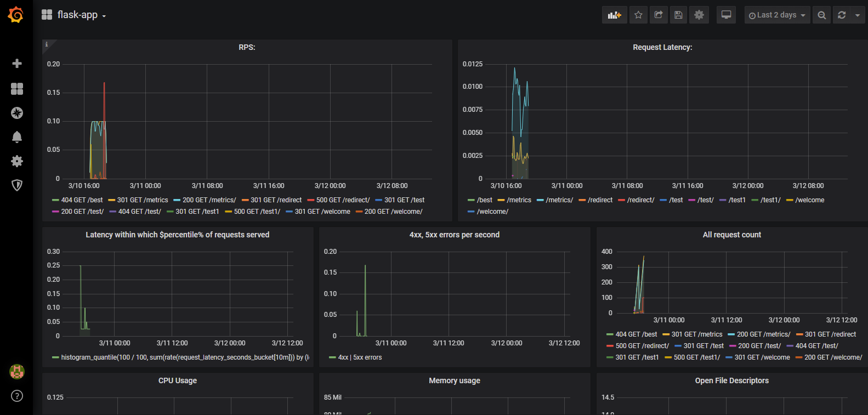
Task: Toggle 404 GET /test/ in All request count legend
Action: click(816, 346)
